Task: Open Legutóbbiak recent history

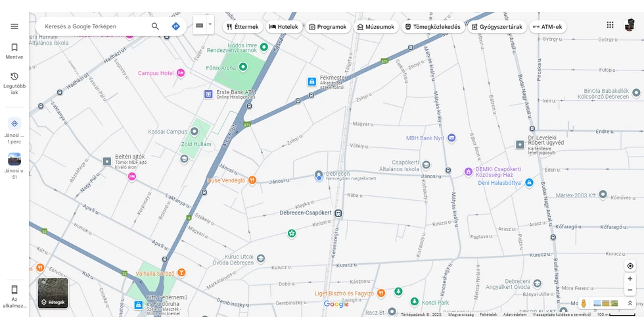Action: click(14, 84)
